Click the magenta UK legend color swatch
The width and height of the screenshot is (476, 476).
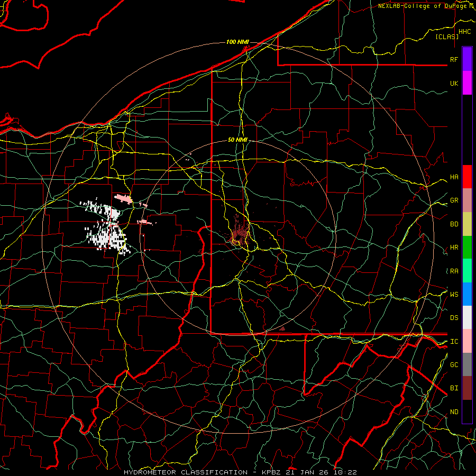[x=467, y=83]
